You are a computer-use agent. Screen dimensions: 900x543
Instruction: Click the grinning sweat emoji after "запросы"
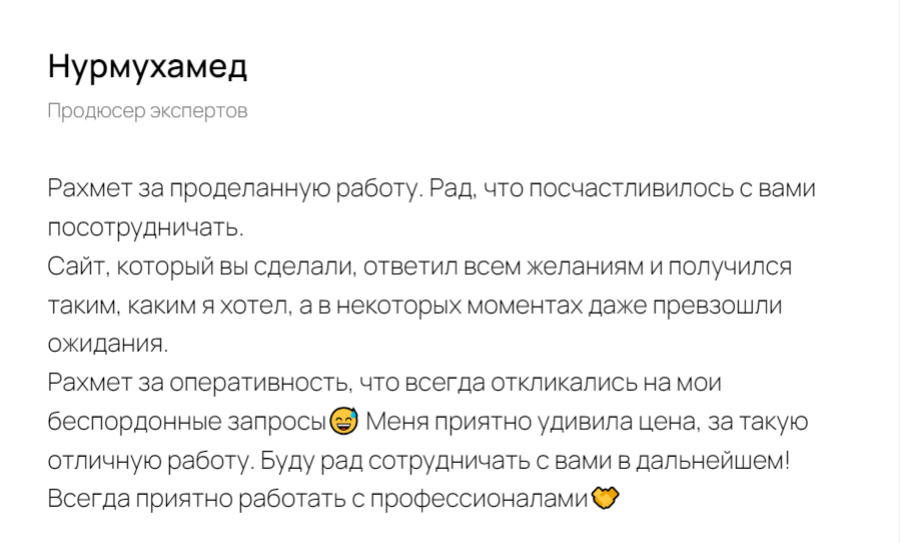tap(344, 422)
